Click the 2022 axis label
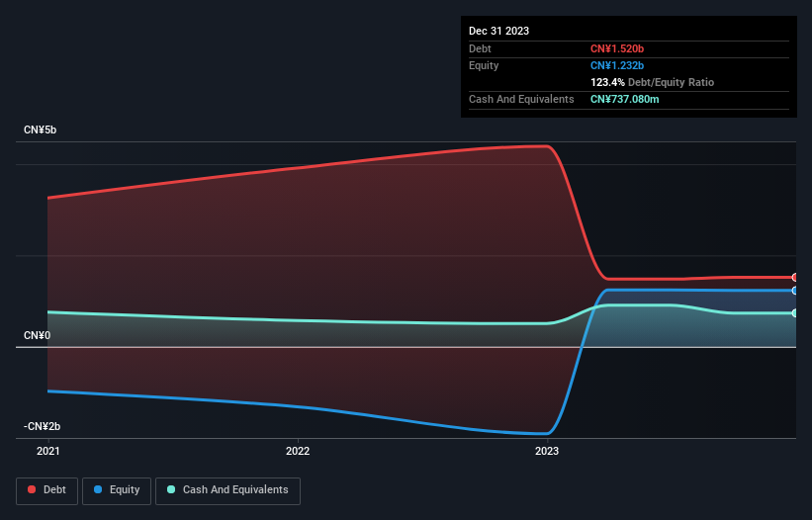This screenshot has width=812, height=520. click(x=298, y=451)
